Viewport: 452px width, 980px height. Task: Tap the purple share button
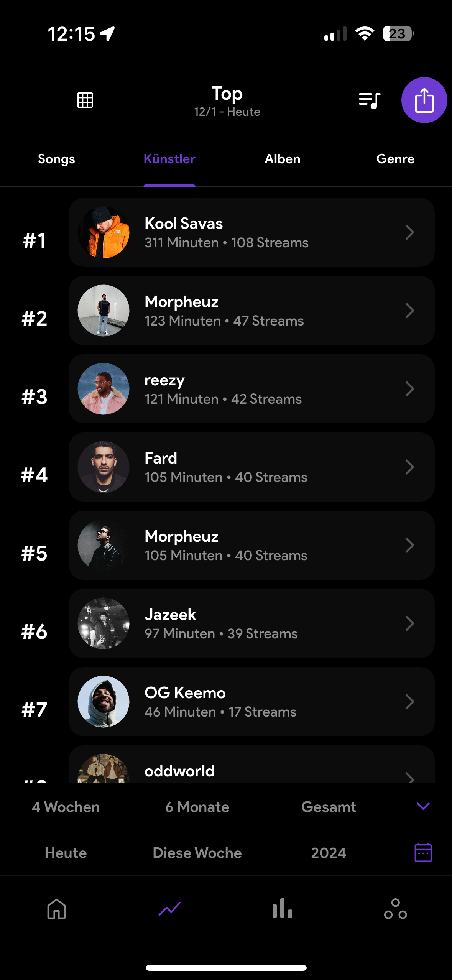424,100
